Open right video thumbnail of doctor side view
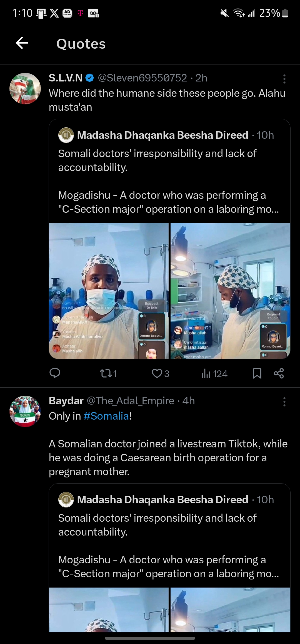The width and height of the screenshot is (300, 644). 230,291
